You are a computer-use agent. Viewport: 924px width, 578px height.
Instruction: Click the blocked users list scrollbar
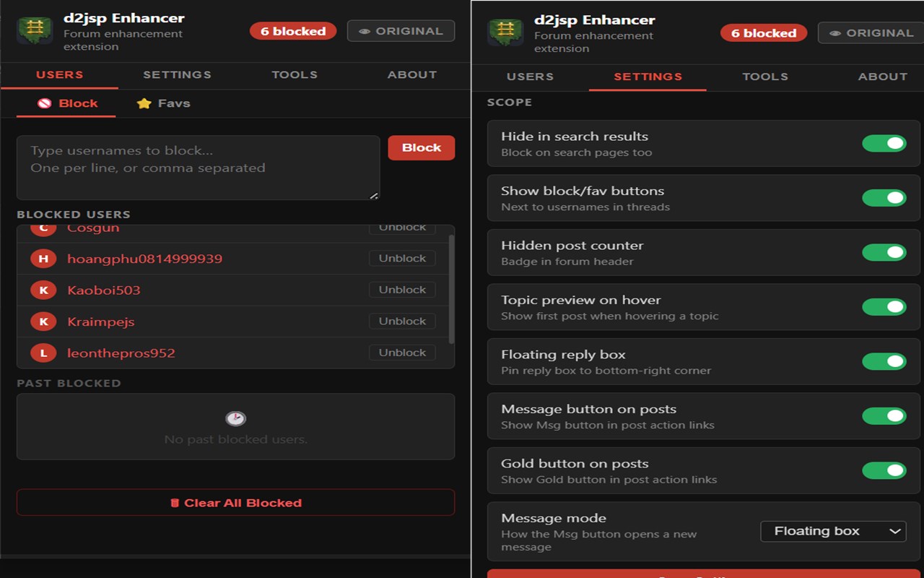point(452,289)
